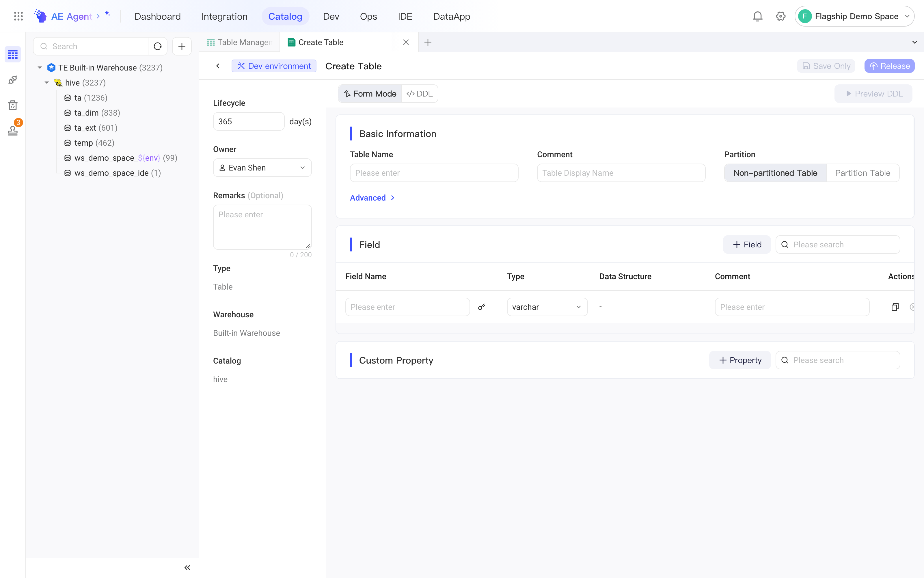Click Preview DDL

(873, 94)
